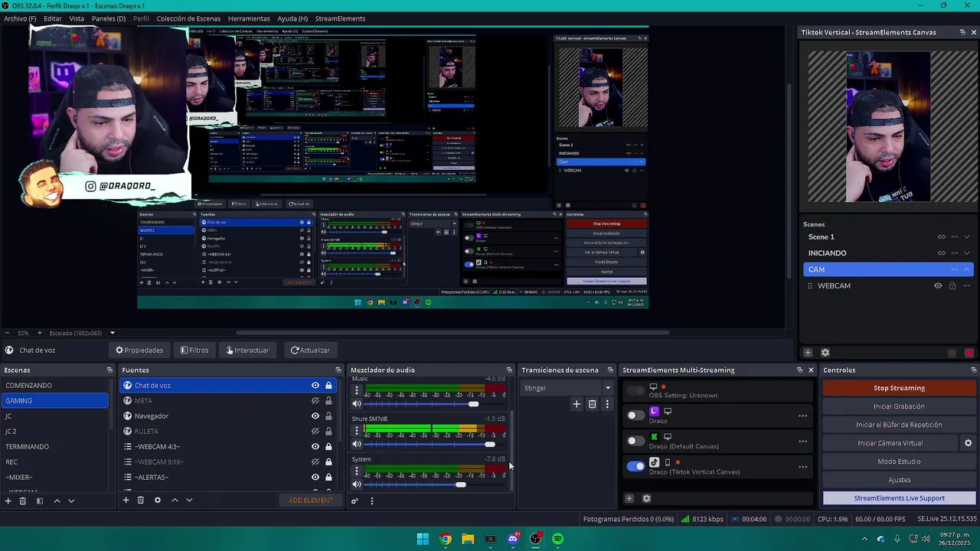This screenshot has width=980, height=551.
Task: Open Chrome from the taskbar
Action: pyautogui.click(x=446, y=539)
